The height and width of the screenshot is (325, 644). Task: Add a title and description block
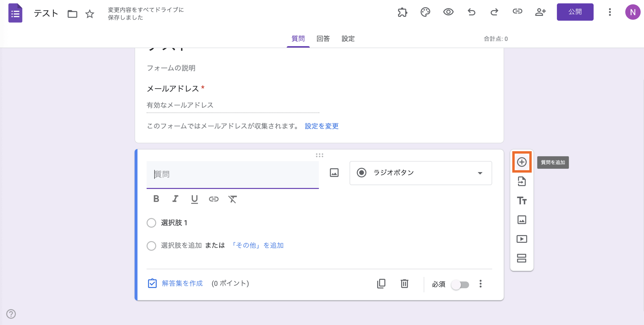(x=522, y=201)
